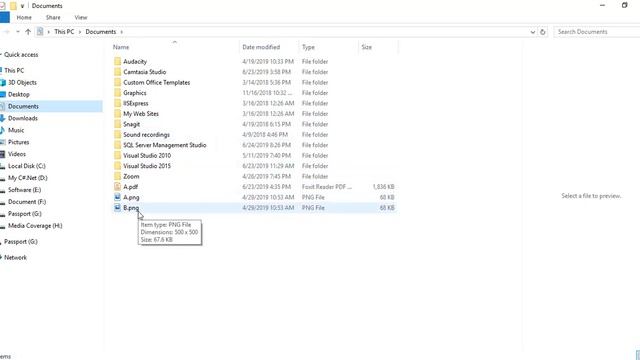Screen dimensions: 640x360
Task: Select Documents in the breadcrumb path
Action: pyautogui.click(x=100, y=32)
